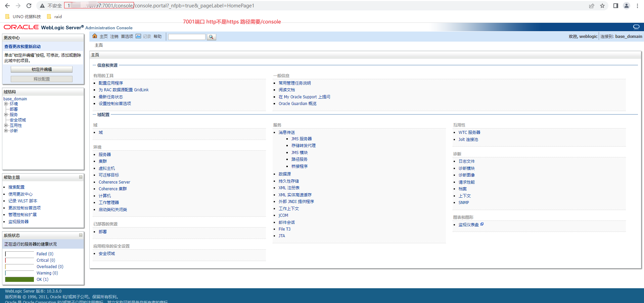Open 帮助 in console toolbar
This screenshot has width=644, height=303.
click(x=158, y=37)
